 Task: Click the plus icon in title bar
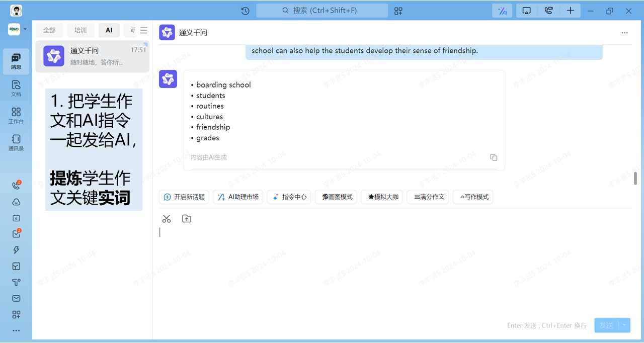point(570,11)
